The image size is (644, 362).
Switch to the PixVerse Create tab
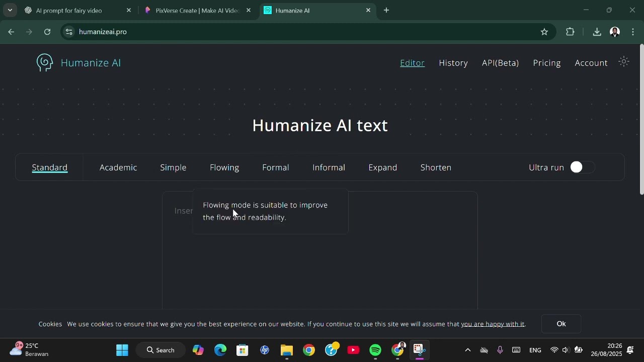coord(197,10)
